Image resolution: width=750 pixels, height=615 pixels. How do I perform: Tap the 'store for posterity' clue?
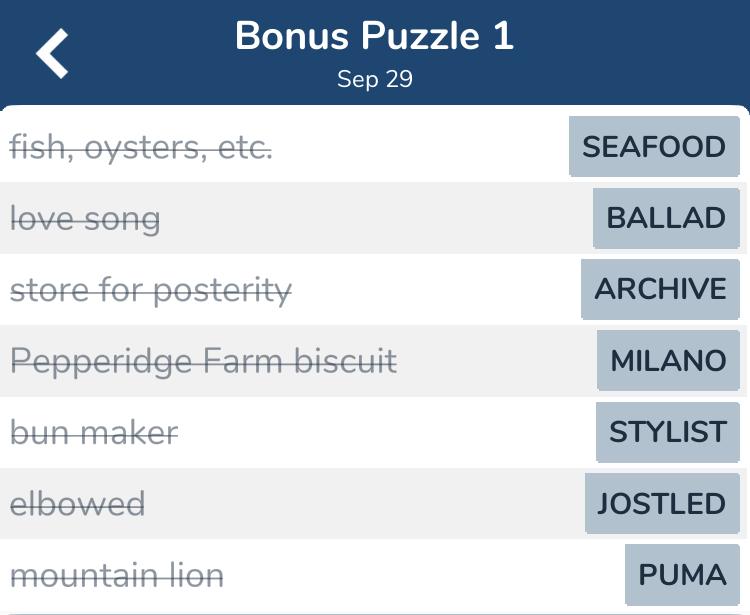(151, 291)
